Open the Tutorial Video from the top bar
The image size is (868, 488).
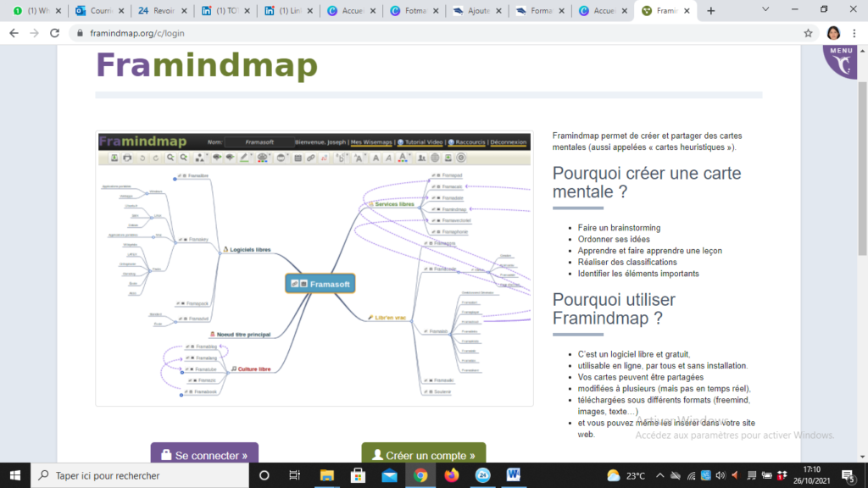point(421,142)
